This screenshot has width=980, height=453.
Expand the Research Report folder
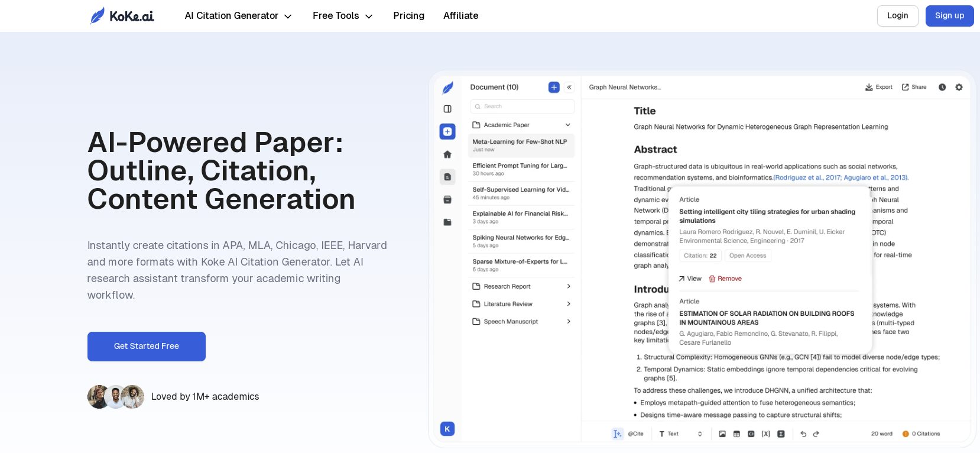tap(521, 286)
